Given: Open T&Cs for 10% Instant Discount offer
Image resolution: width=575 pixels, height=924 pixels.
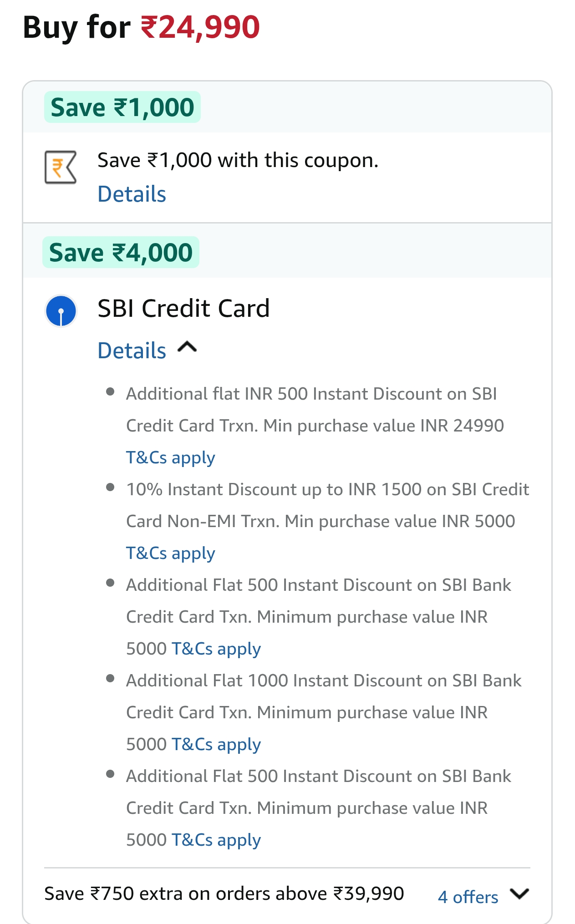Looking at the screenshot, I should pos(170,553).
